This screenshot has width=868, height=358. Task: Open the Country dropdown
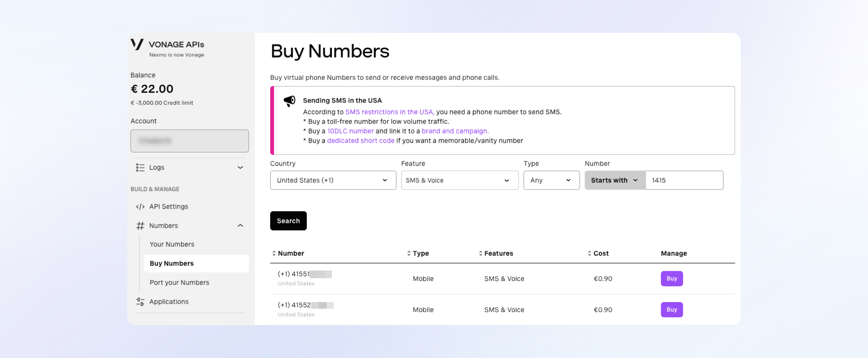coord(333,180)
